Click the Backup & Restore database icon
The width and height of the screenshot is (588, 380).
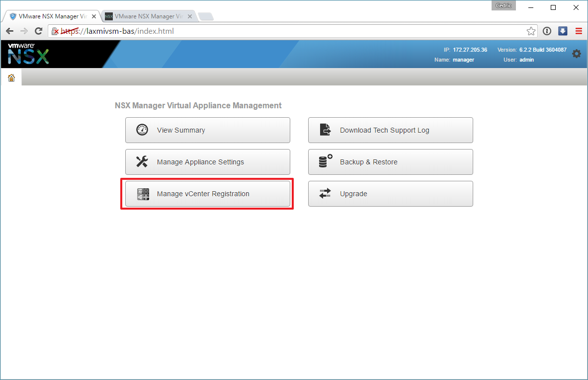pos(325,162)
